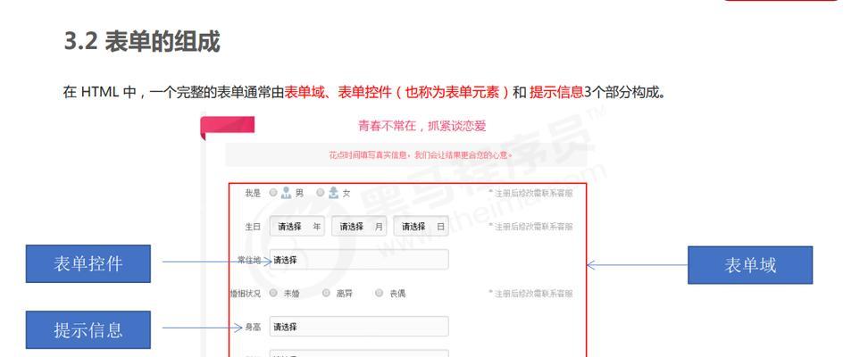Open the 常住地 请选择 dropdown
The image size is (868, 357).
click(x=359, y=260)
